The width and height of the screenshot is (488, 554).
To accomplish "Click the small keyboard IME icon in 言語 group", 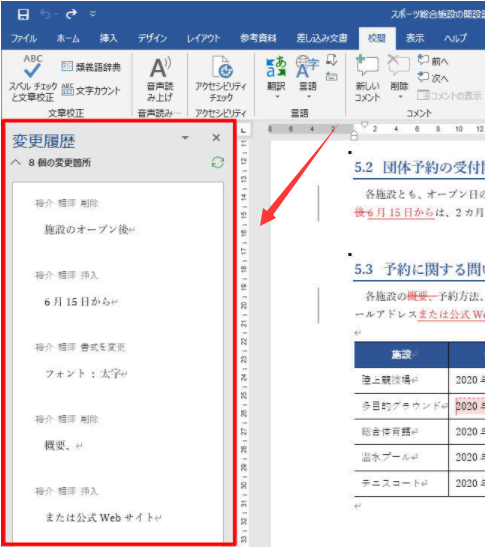I will (331, 76).
